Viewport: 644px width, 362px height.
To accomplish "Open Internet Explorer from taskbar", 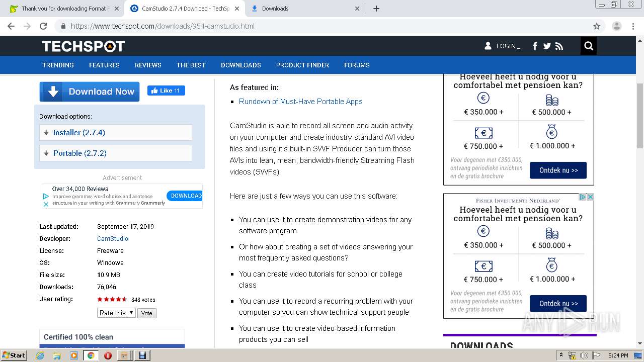I will tap(40, 355).
